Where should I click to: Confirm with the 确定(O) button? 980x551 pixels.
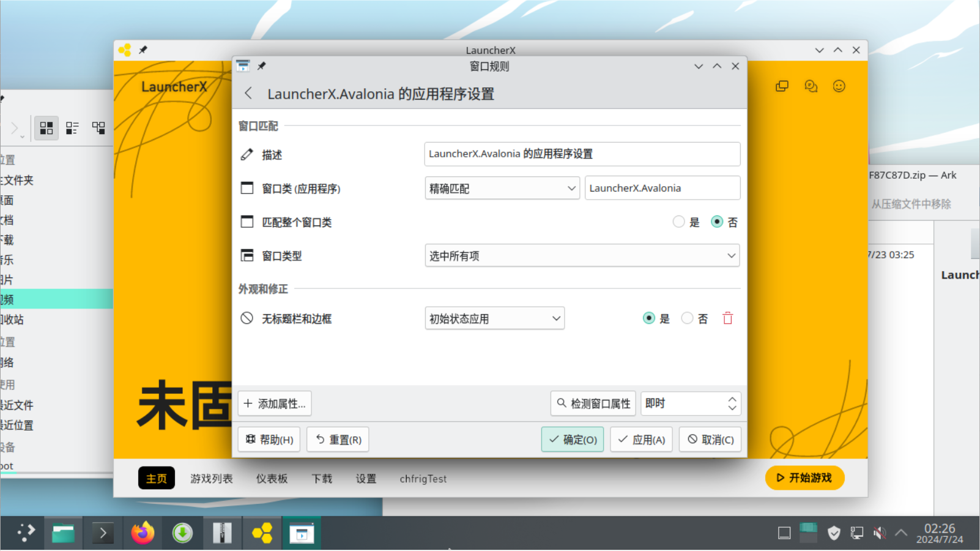click(x=573, y=439)
